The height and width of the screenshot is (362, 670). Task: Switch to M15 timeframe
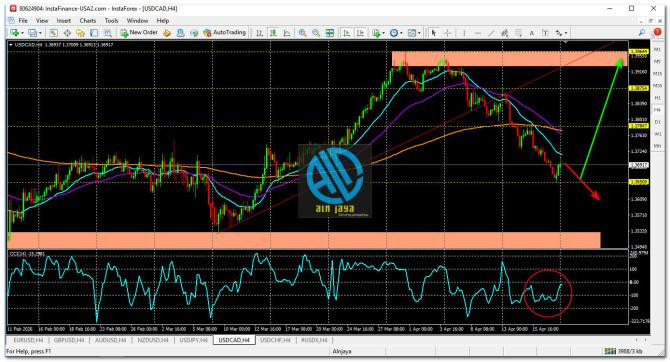658,74
